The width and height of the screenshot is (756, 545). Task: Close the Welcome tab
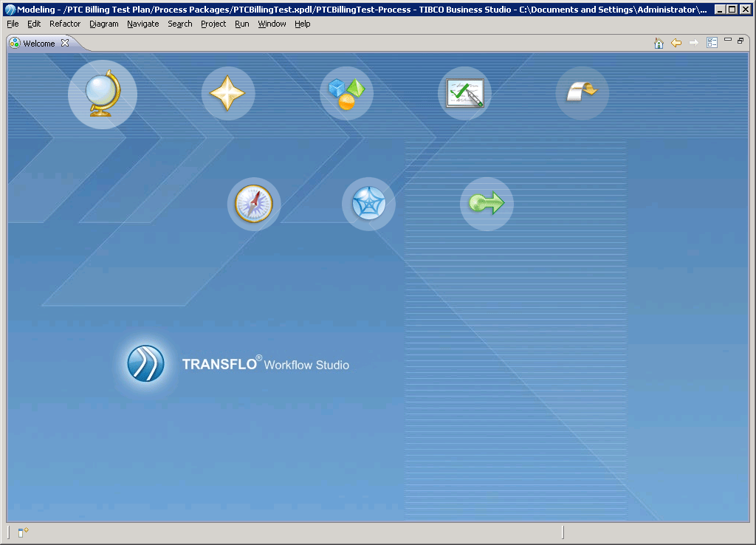[65, 43]
